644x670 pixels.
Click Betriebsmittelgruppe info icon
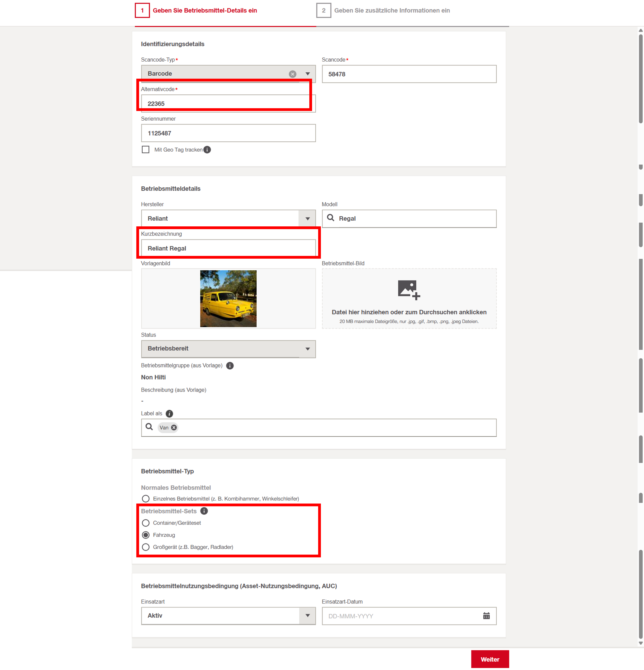(230, 366)
